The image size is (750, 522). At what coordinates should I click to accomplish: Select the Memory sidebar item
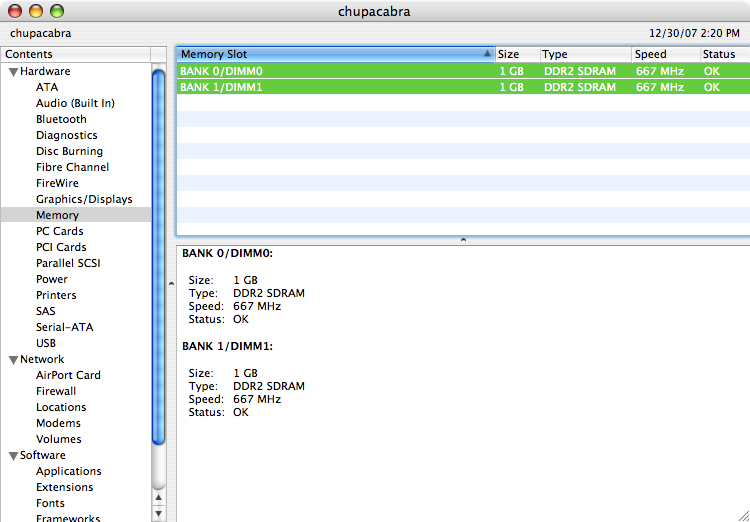click(76, 215)
